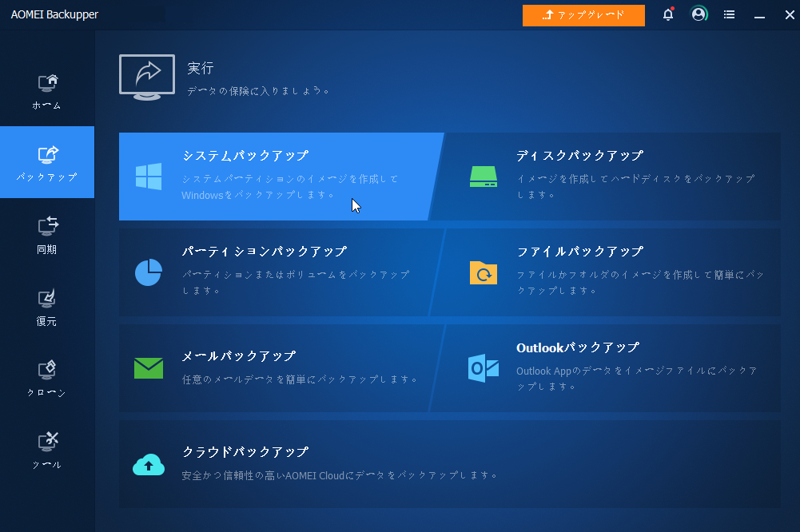Click the monitor with arrow header icon

coord(147,77)
